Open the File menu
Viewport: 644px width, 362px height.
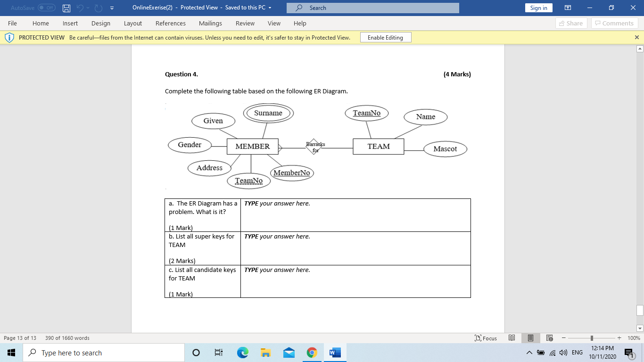pos(12,23)
